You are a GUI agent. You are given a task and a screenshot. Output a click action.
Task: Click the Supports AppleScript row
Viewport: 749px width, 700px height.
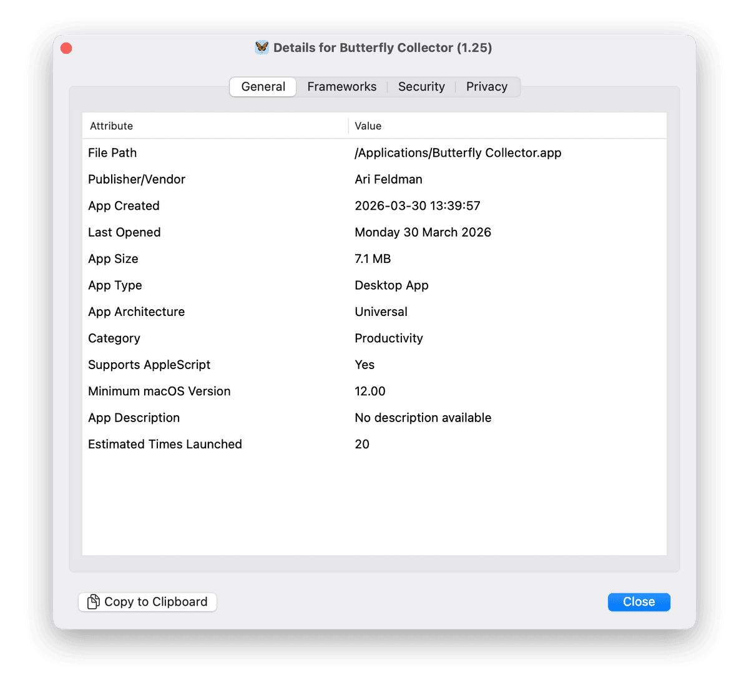pyautogui.click(x=374, y=365)
